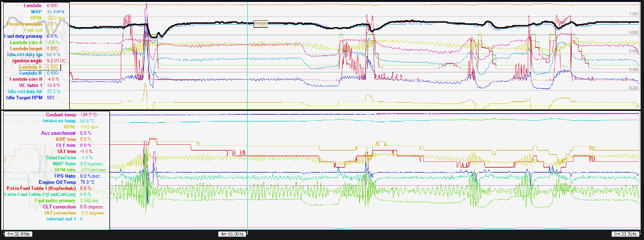Click the Fuel pulse primary label

55,200
